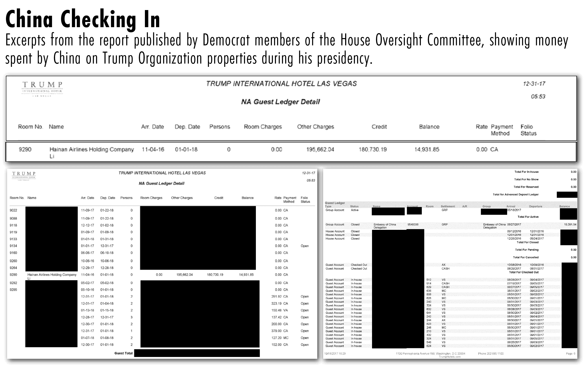Click the "Total For Cancelled" label
Image resolution: width=588 pixels, height=370 pixels.
pos(526,258)
